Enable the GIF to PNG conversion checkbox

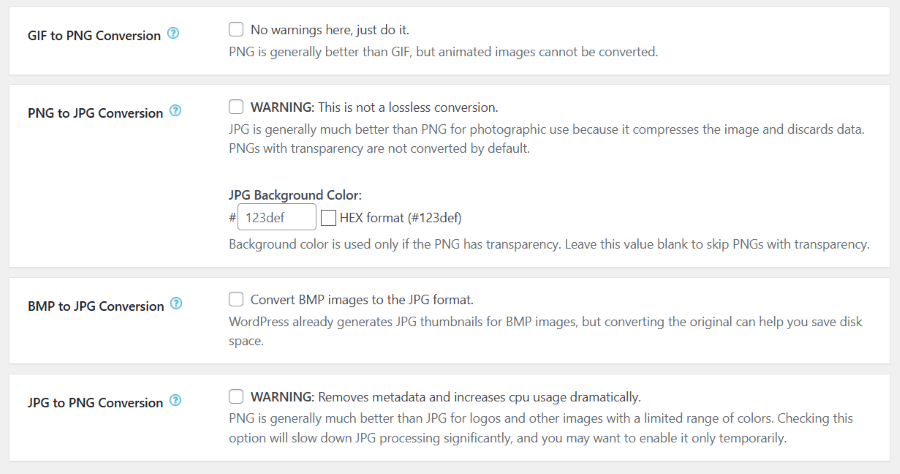tap(236, 29)
